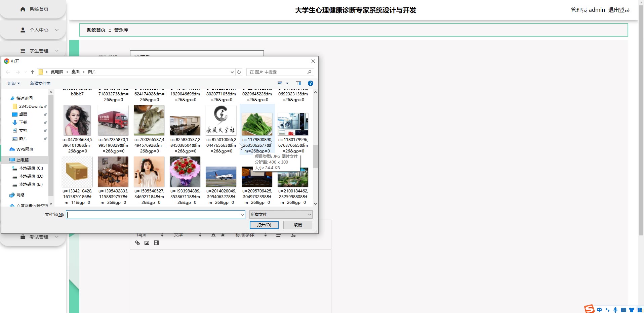Open the 文本 paragraph style dropdown
The height and width of the screenshot is (313, 644).
188,235
